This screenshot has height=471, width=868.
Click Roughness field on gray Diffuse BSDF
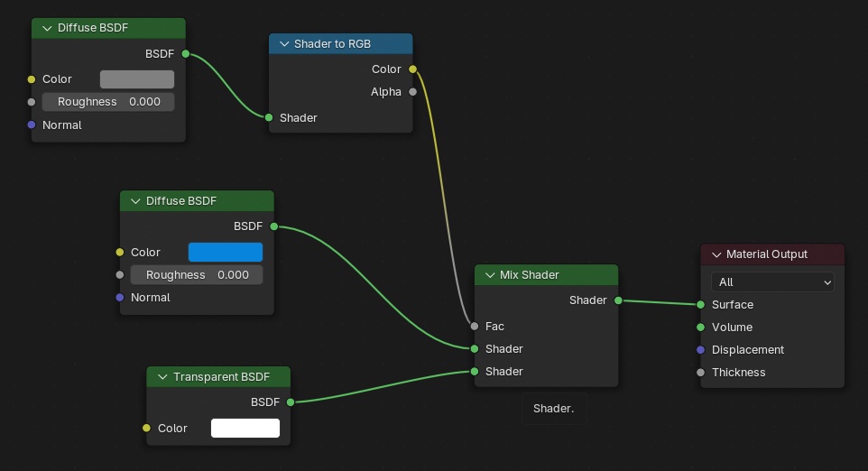click(108, 102)
